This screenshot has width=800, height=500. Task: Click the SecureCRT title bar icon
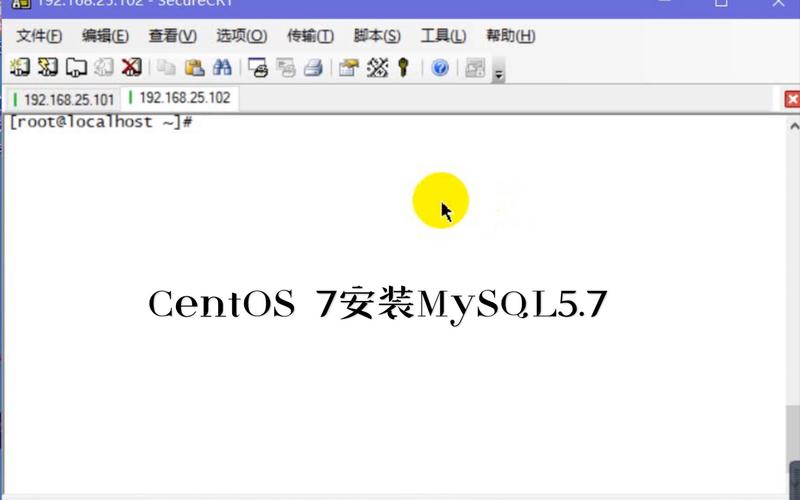pyautogui.click(x=21, y=4)
